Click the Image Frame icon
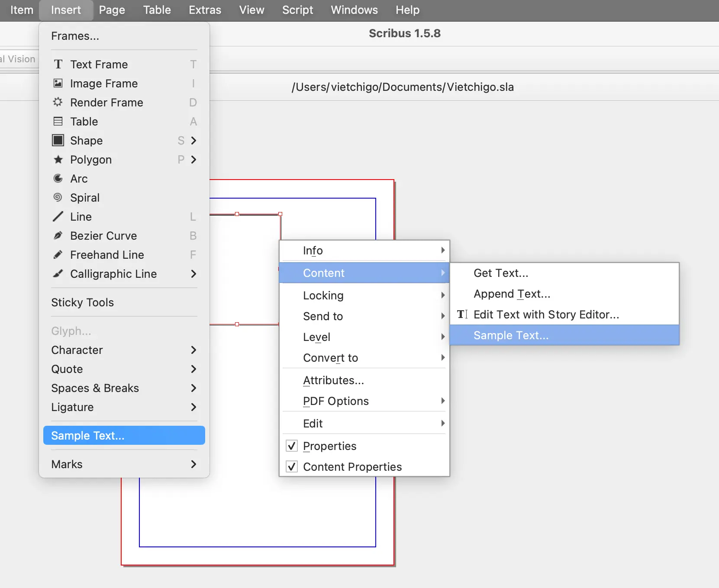 pyautogui.click(x=58, y=83)
